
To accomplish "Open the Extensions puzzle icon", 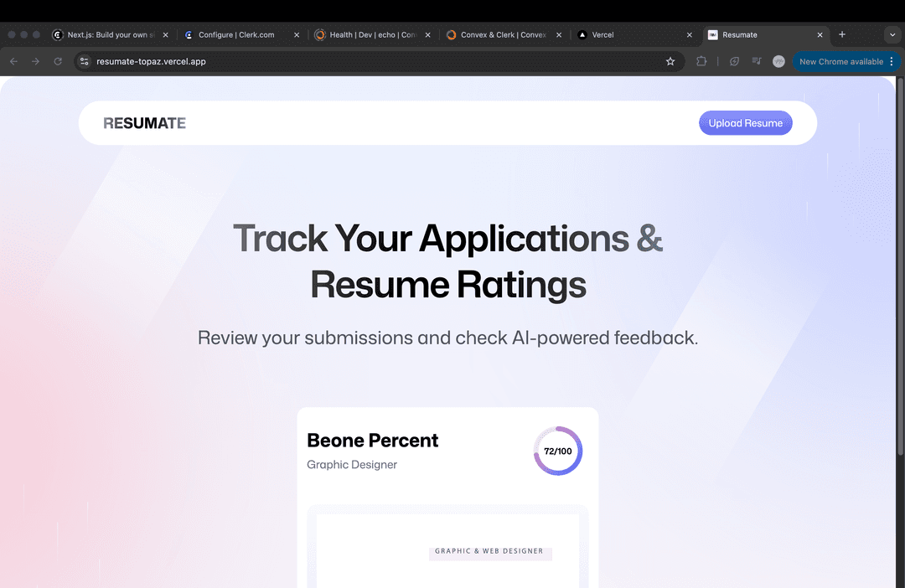I will point(701,61).
